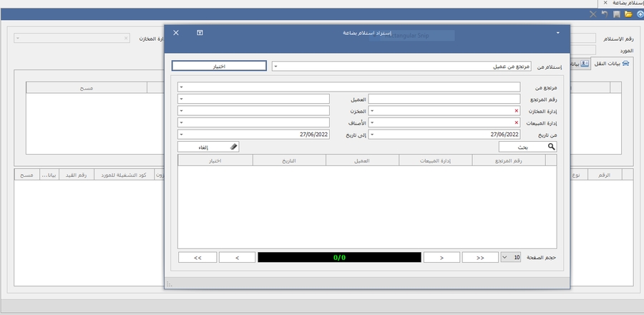
Task: Click the undo arrow toolbar icon
Action: pos(605,14)
